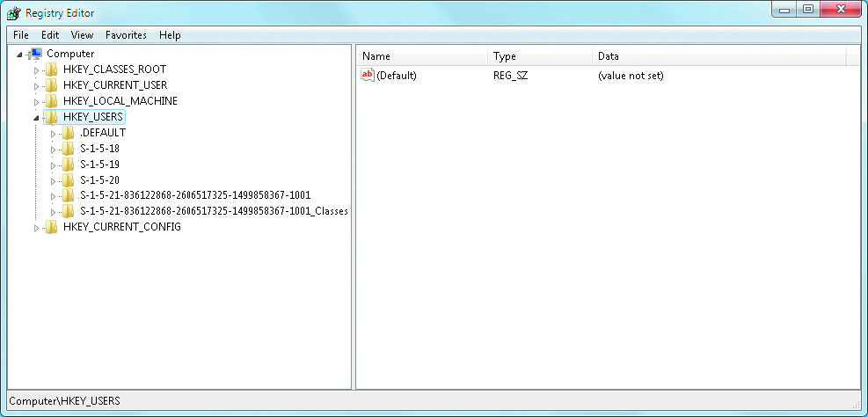Click the (value not set) data cell
This screenshot has width=868, height=417.
pyautogui.click(x=631, y=76)
